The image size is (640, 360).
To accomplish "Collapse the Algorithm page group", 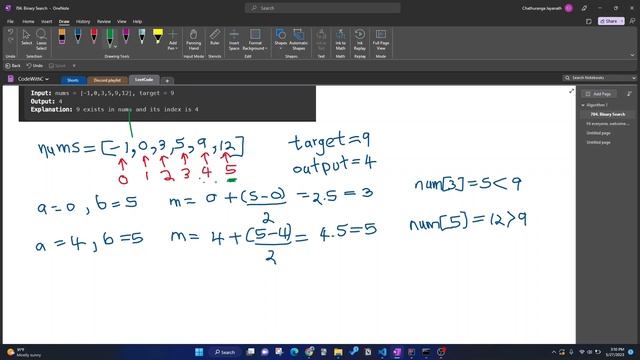I will [583, 105].
